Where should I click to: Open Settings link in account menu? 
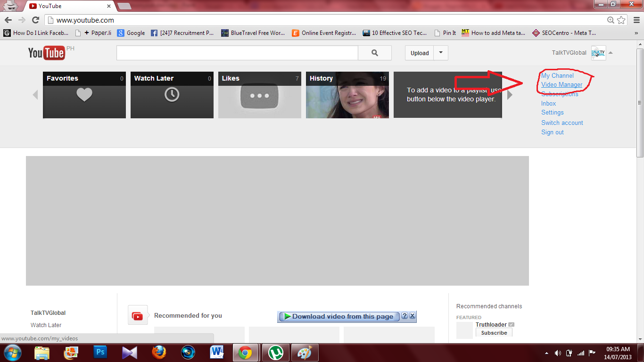point(552,113)
